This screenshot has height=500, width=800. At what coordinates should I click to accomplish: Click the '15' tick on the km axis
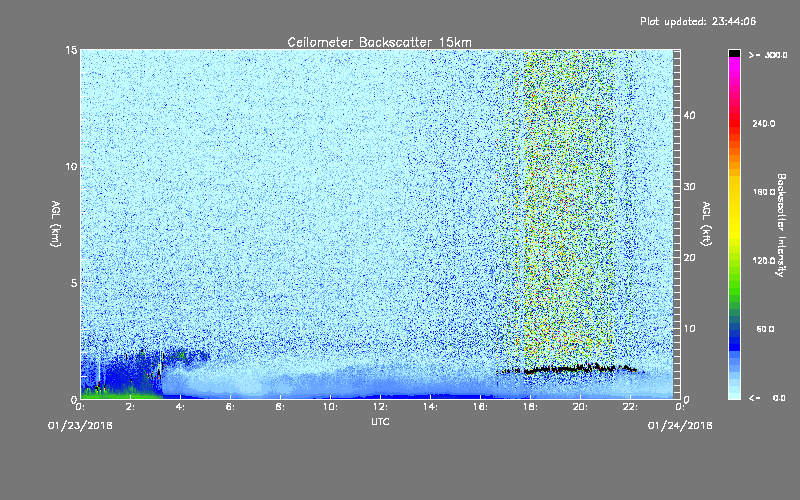pos(71,50)
